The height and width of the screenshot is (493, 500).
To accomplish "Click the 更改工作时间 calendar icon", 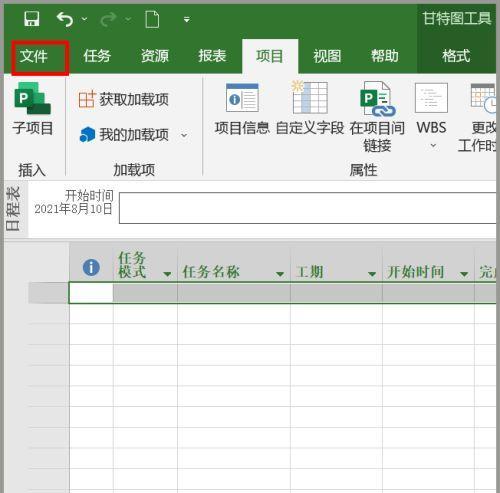I will tap(483, 98).
